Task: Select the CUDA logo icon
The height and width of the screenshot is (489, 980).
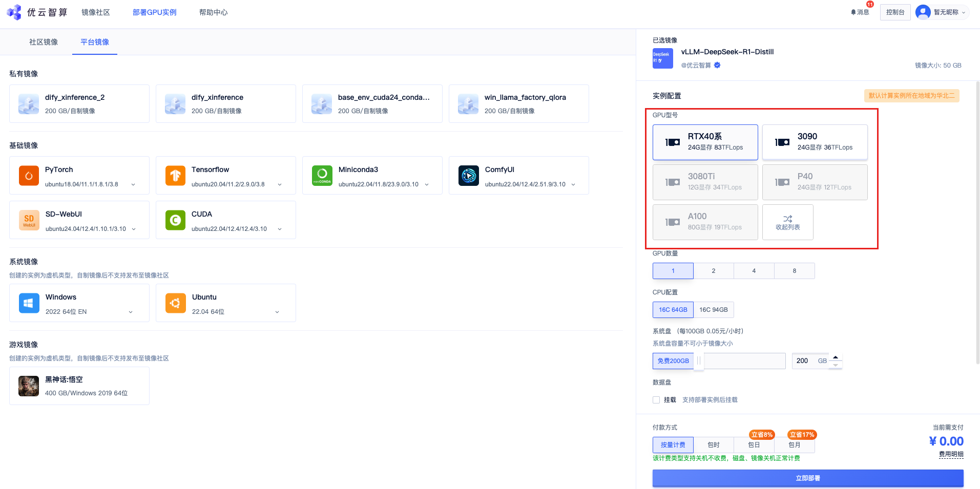Action: [x=175, y=220]
